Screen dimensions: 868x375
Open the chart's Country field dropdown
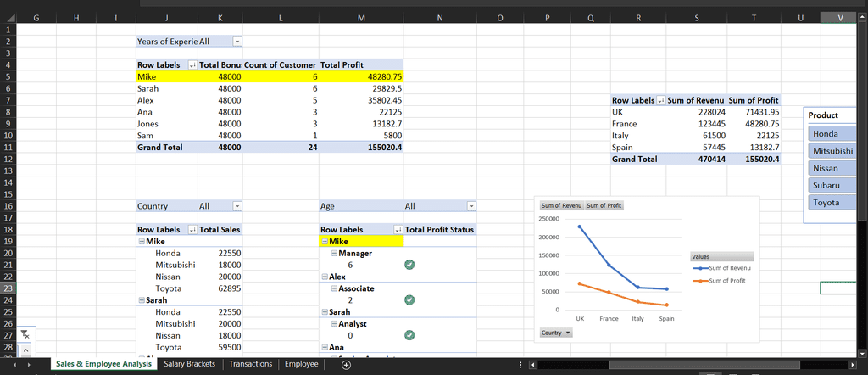pyautogui.click(x=555, y=333)
